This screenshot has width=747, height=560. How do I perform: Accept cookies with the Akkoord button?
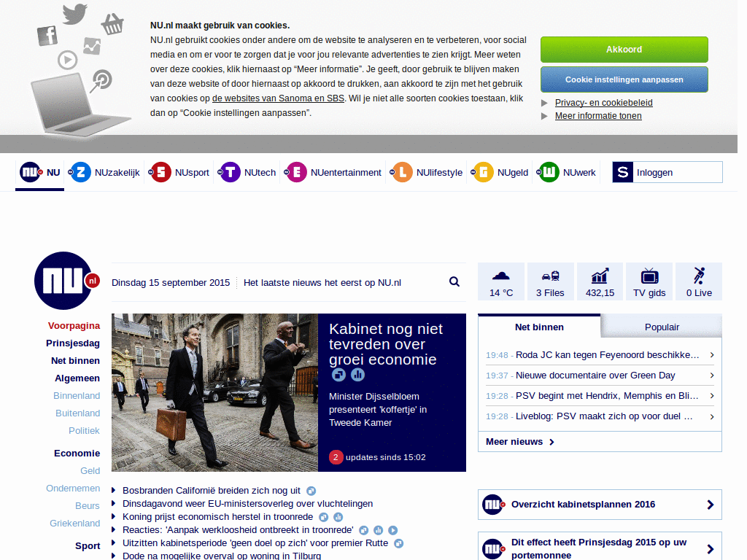pyautogui.click(x=624, y=50)
